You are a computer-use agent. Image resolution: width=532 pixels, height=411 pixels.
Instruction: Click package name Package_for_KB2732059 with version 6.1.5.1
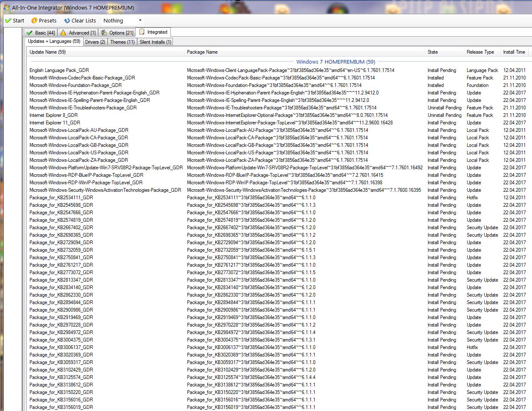[251, 250]
